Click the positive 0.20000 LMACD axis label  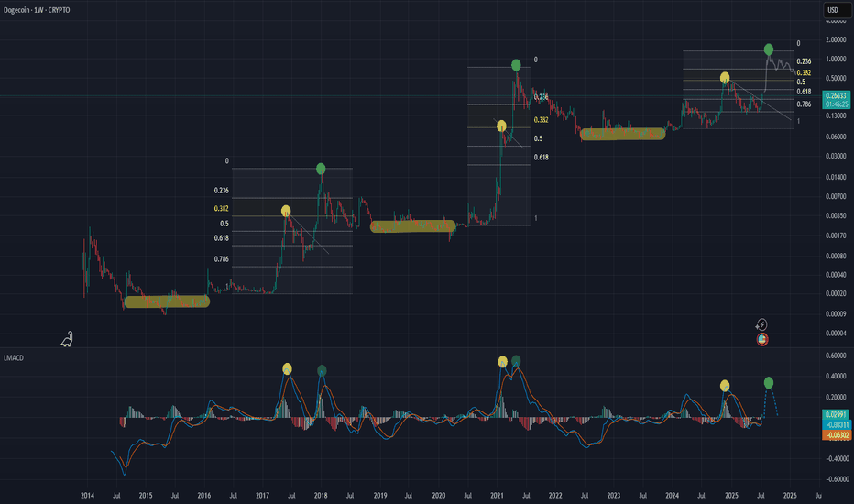click(x=836, y=397)
